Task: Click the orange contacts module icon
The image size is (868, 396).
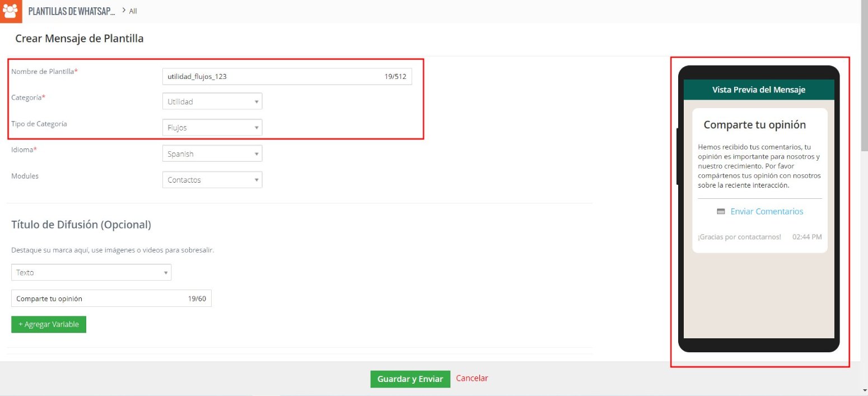Action: click(11, 11)
